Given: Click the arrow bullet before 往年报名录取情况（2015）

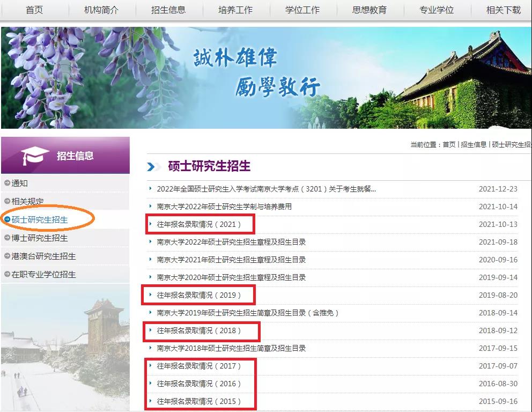Looking at the screenshot, I should [x=150, y=400].
